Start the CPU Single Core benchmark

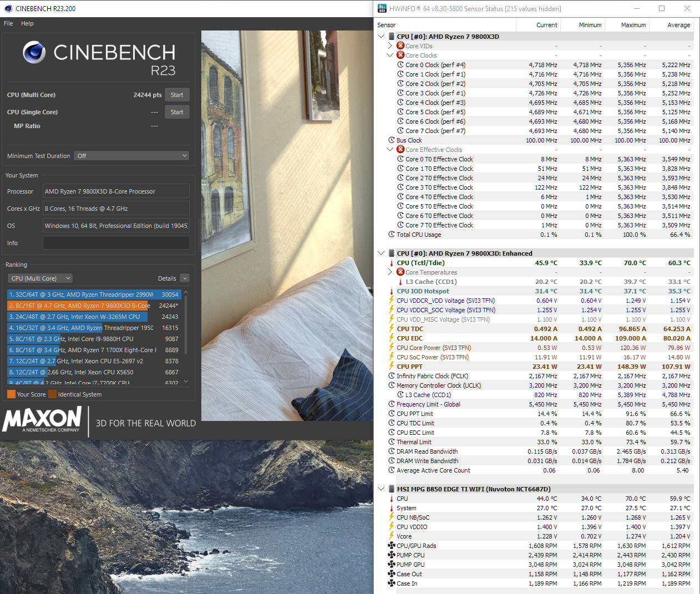pos(177,112)
